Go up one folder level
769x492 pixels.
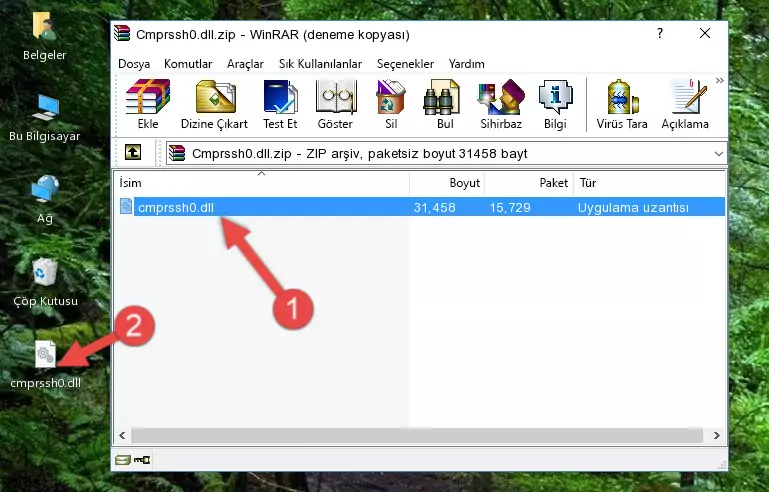click(133, 152)
